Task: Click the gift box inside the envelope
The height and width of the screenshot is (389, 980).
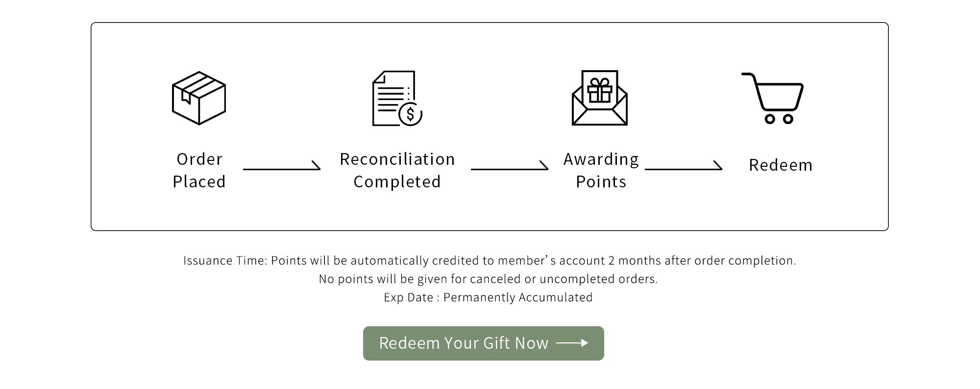Action: click(x=600, y=90)
